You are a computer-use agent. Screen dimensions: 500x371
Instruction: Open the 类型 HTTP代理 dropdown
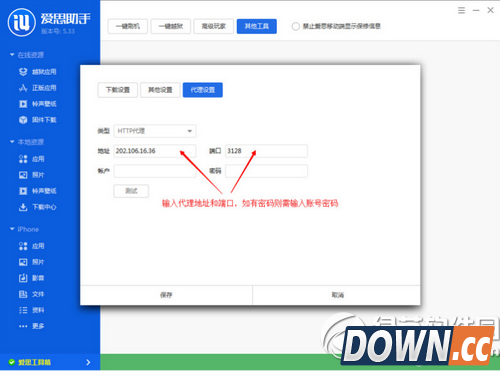tap(155, 131)
